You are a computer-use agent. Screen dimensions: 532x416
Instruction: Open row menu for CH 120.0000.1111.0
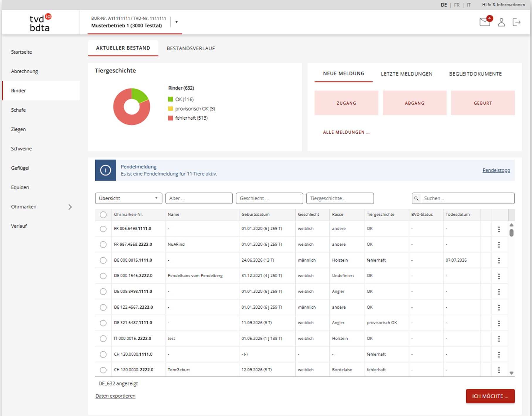[x=499, y=354]
